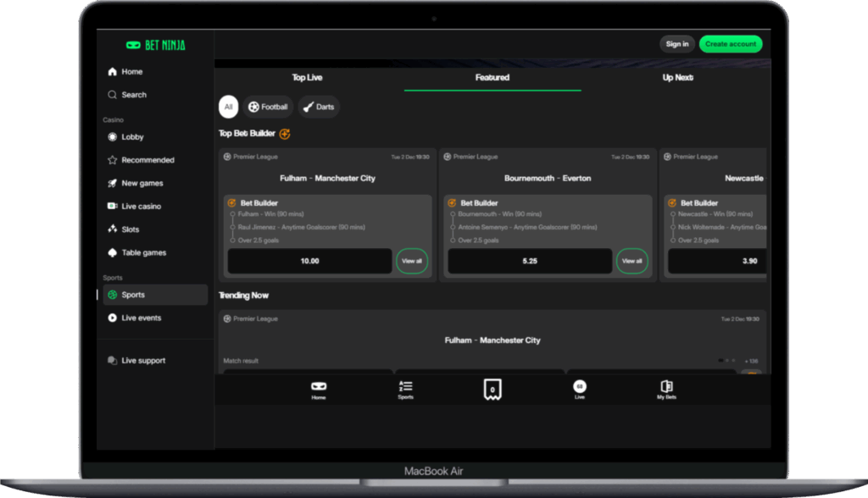Open Search in the sidebar
868x498 pixels.
click(x=133, y=95)
